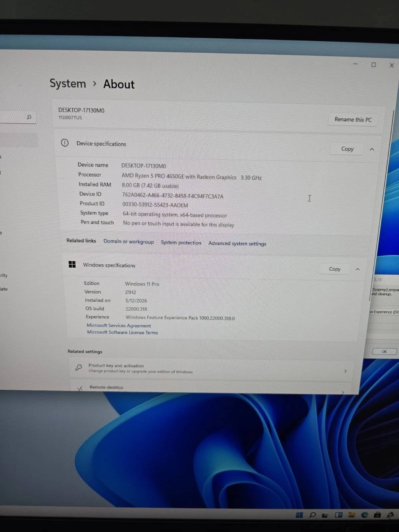Open Task View on taskbar
The height and width of the screenshot is (532, 399).
(325, 515)
